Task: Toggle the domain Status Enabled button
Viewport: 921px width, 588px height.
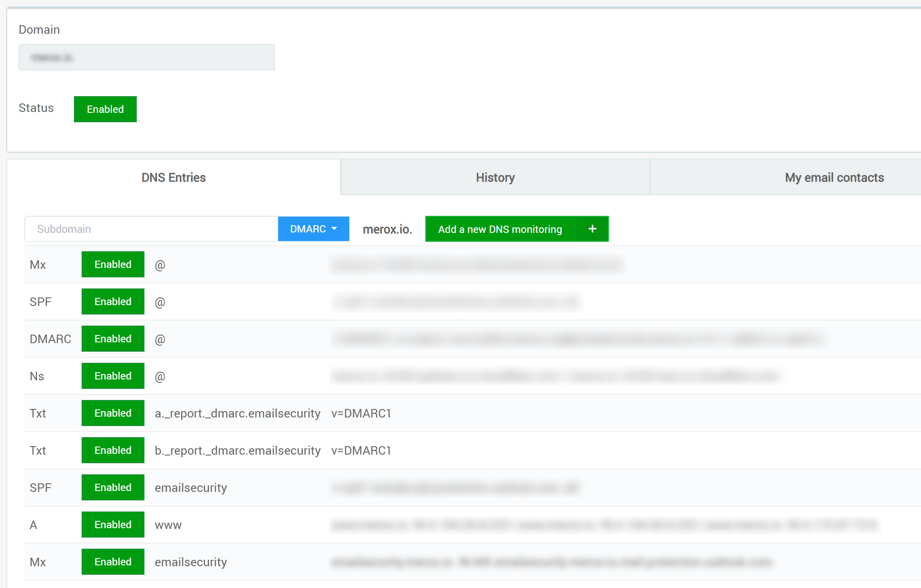Action: [105, 109]
